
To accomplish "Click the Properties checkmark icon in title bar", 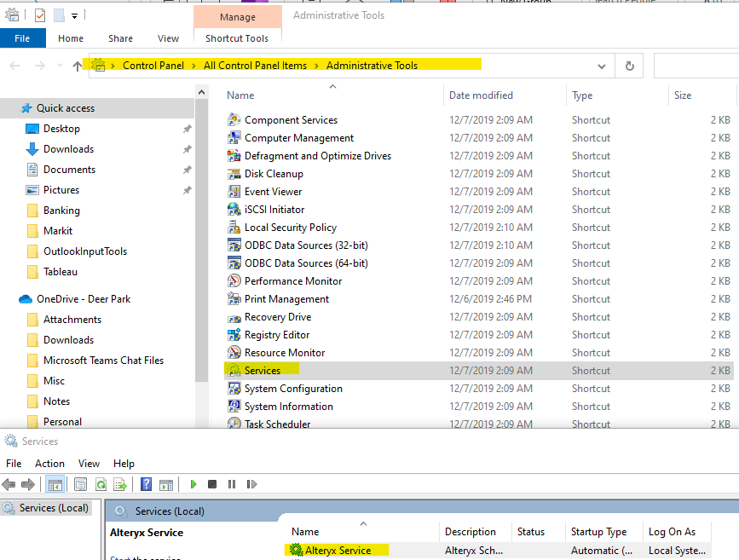I will pyautogui.click(x=40, y=15).
